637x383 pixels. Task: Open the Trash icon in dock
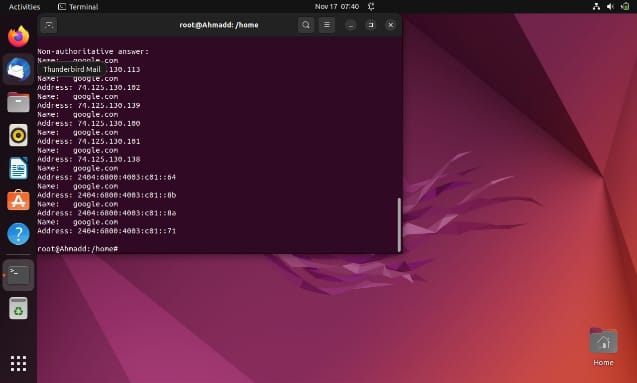pos(18,308)
